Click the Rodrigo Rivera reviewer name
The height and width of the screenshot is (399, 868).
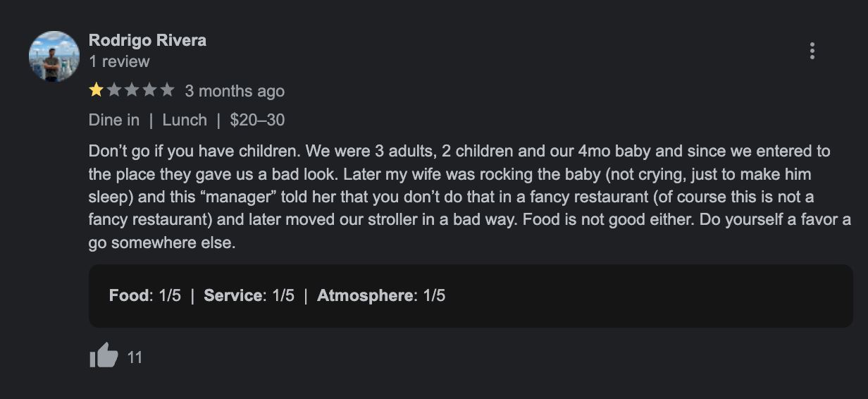(x=147, y=40)
